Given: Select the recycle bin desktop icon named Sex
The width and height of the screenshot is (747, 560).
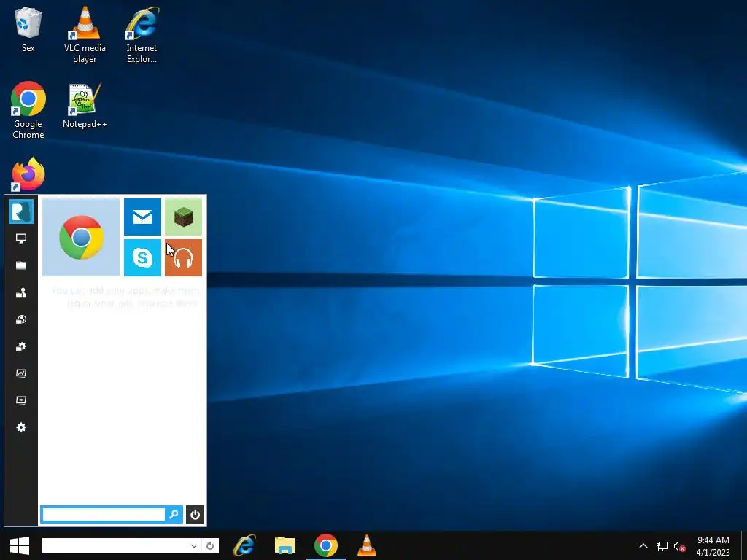Looking at the screenshot, I should coord(28,28).
